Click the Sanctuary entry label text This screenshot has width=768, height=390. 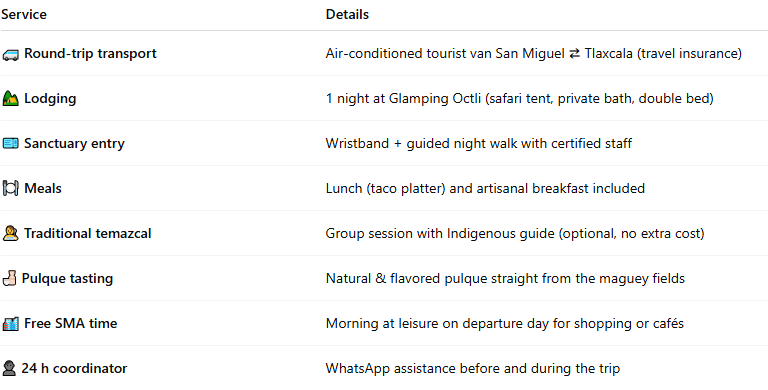point(74,144)
